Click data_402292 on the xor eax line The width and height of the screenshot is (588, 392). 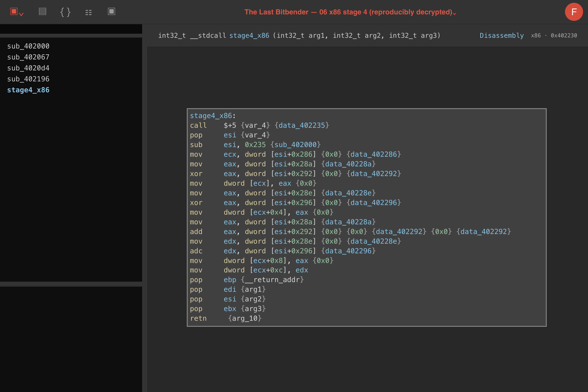pyautogui.click(x=374, y=173)
